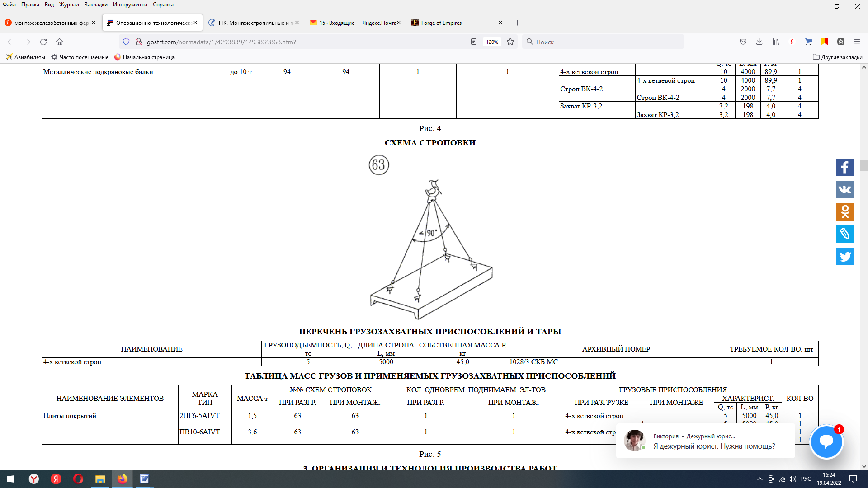Select '2ПГ6-5АIVТ' mark cell
This screenshot has height=488, width=868.
coord(199,416)
